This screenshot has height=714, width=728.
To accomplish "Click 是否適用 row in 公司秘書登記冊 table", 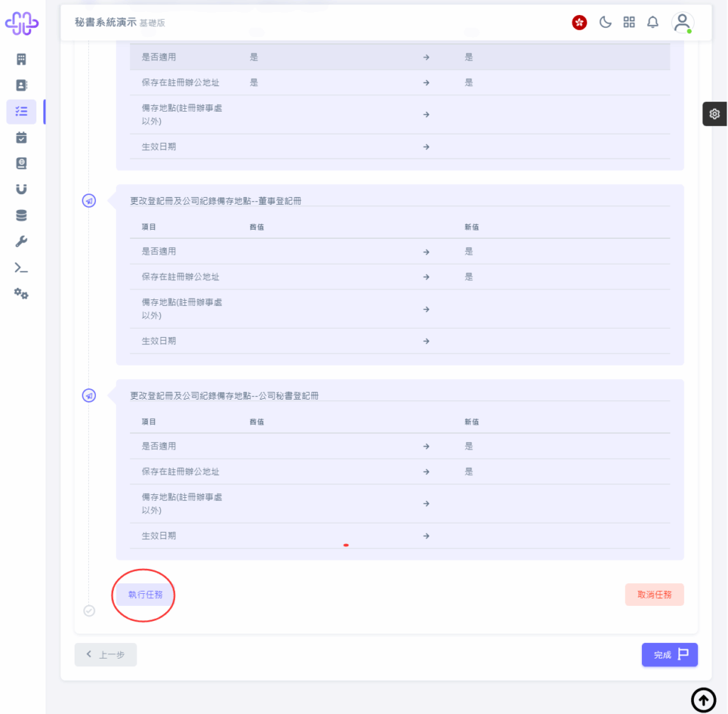I will tap(400, 446).
